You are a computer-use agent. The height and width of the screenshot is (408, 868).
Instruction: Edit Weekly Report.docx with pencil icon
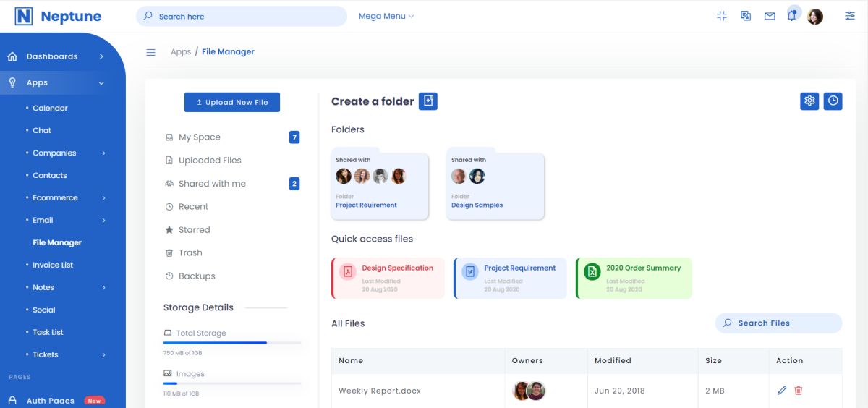(x=781, y=391)
